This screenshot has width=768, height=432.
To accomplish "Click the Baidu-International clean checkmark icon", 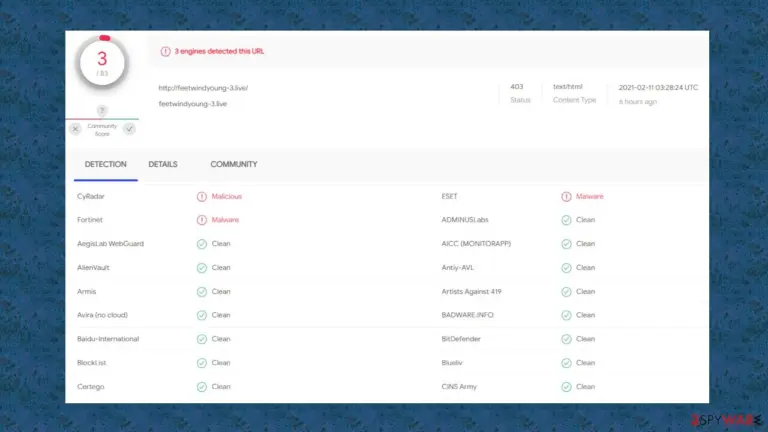I will 202,339.
